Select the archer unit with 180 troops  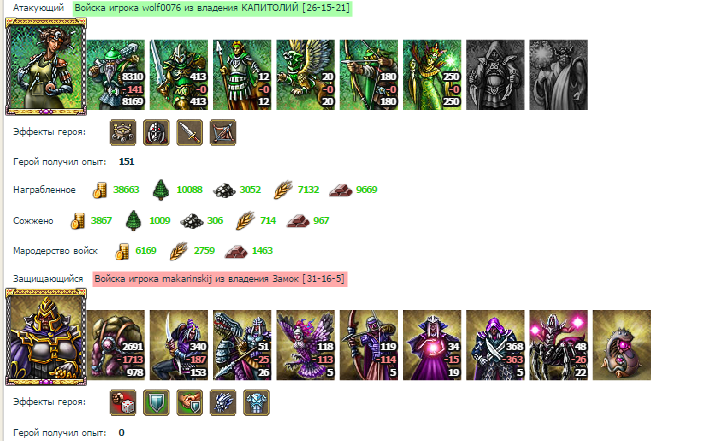[369, 75]
